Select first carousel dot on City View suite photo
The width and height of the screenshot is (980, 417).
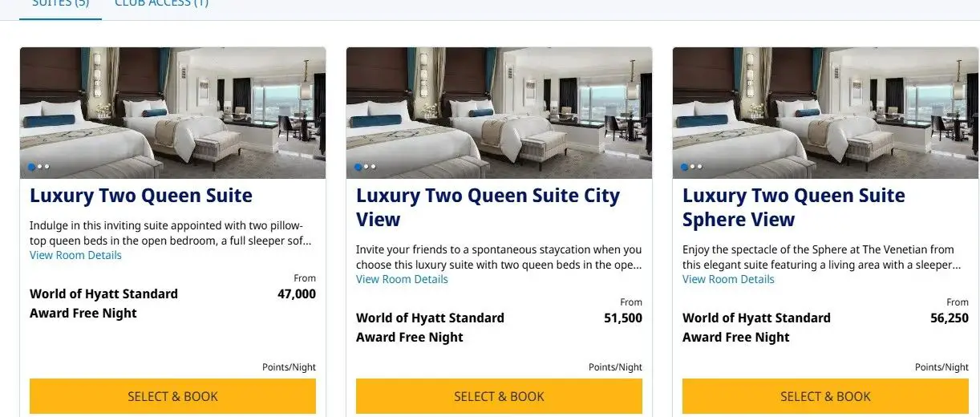[x=358, y=167]
